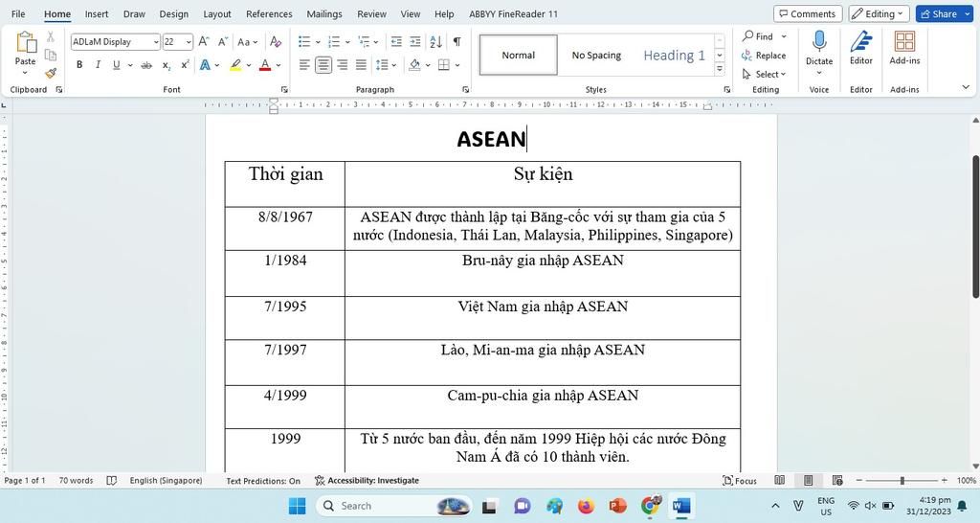Screen dimensions: 980x523
Task: Apply yellow text highlight color
Action: (x=235, y=65)
